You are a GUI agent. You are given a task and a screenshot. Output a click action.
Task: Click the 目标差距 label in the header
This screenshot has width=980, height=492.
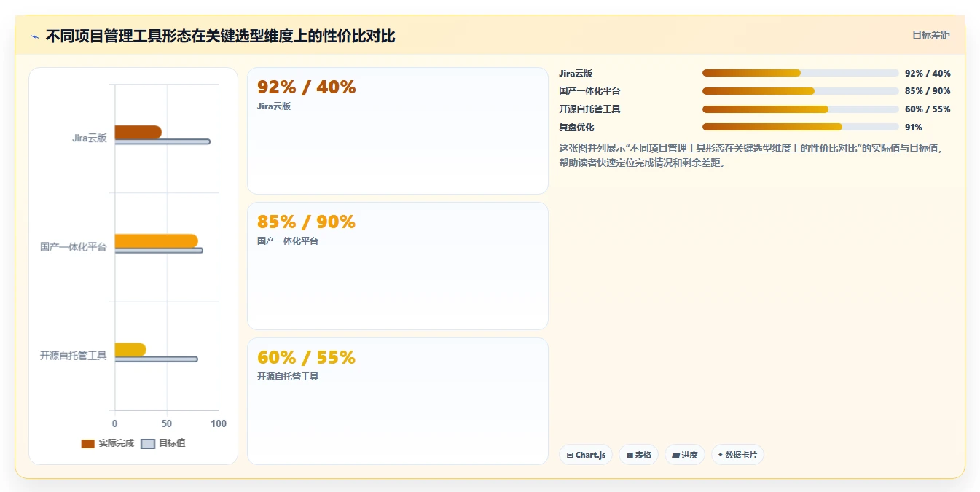point(931,35)
